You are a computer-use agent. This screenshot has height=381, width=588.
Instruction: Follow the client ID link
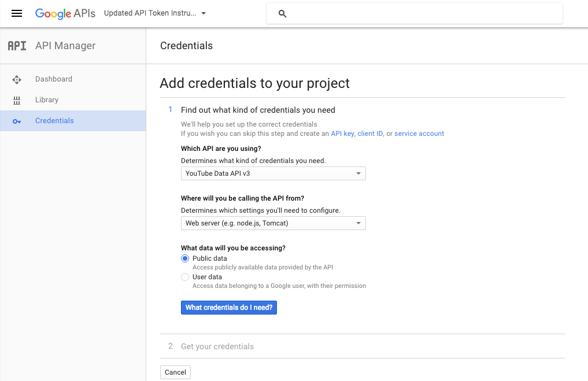click(x=370, y=134)
